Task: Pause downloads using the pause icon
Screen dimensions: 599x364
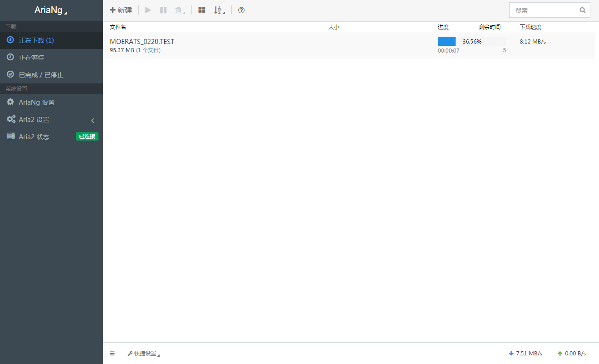Action: [163, 10]
